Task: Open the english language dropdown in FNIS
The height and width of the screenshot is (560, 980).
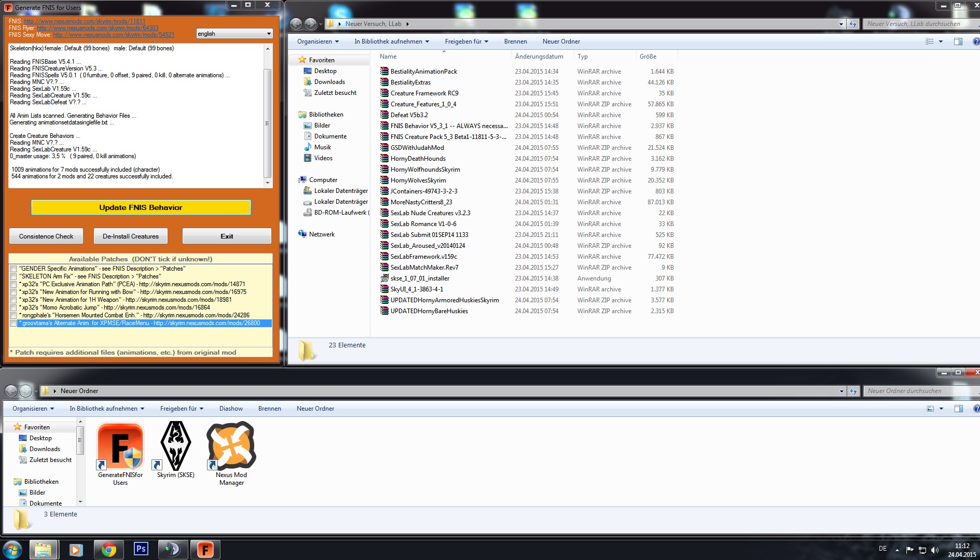Action: pos(234,34)
